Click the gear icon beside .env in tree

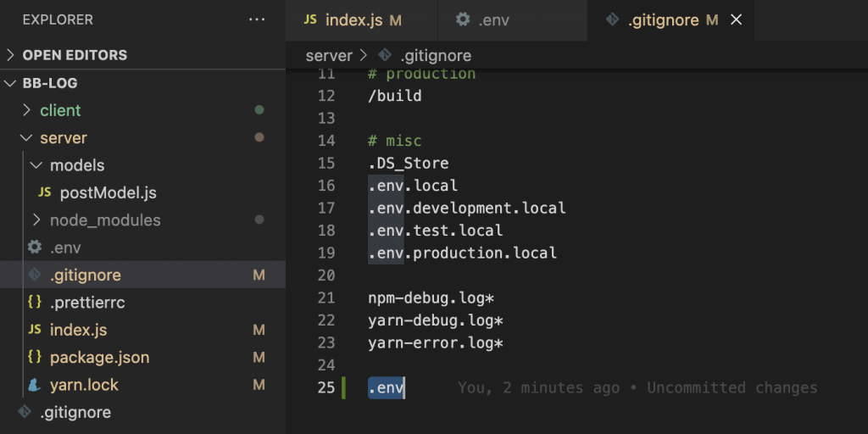35,248
